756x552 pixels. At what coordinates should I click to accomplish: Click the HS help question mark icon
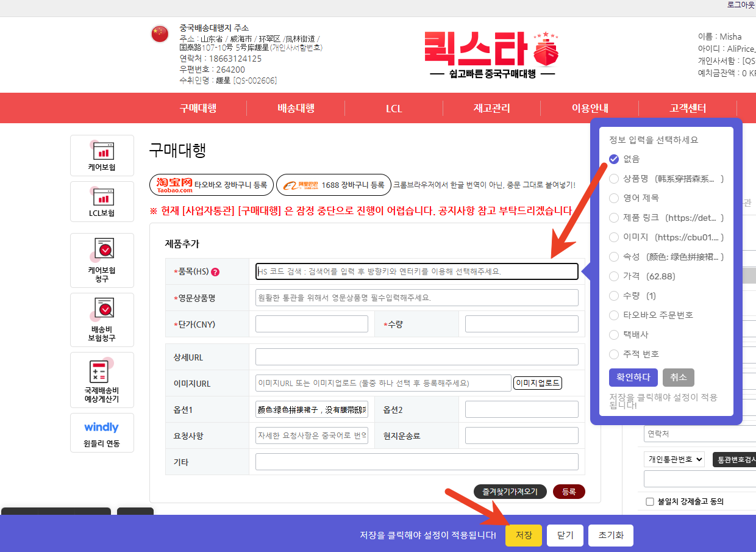(x=215, y=272)
